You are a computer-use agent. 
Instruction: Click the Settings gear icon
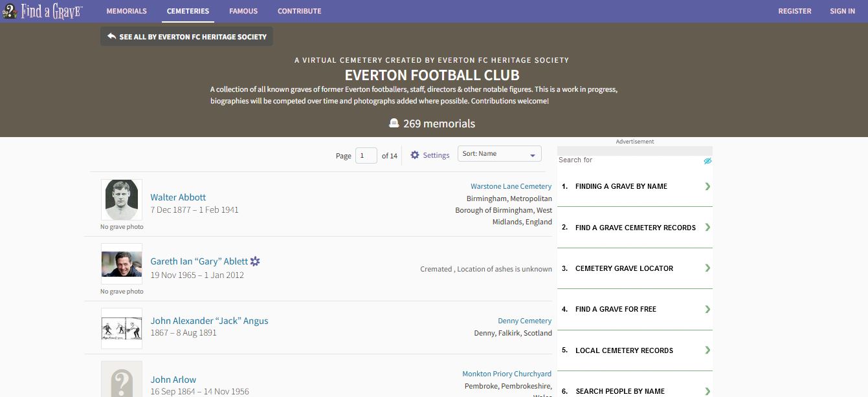point(415,155)
